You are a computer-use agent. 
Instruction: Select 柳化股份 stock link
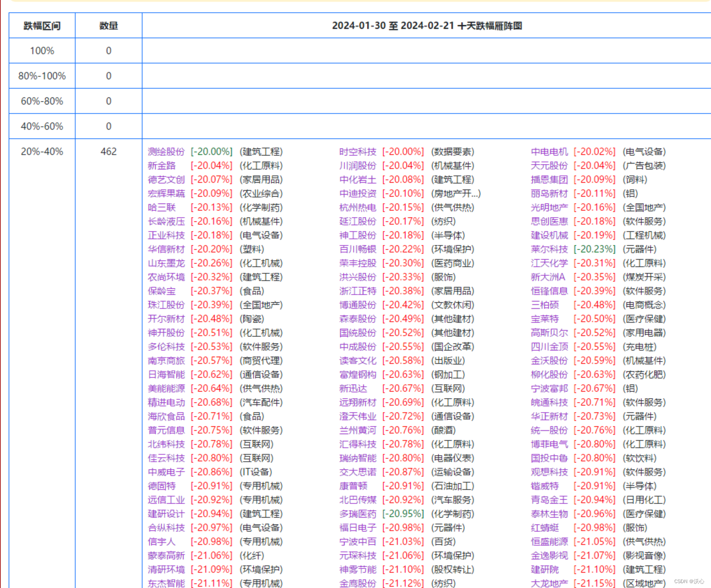pyautogui.click(x=549, y=374)
